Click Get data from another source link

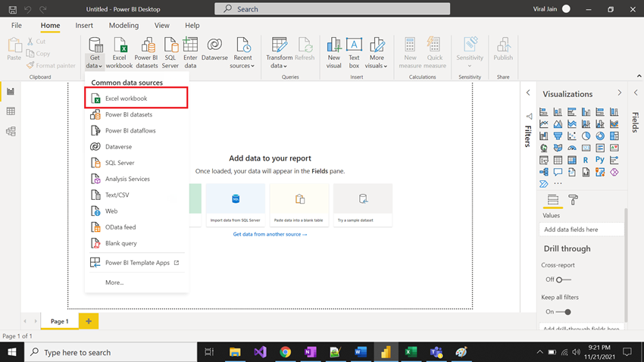(270, 234)
